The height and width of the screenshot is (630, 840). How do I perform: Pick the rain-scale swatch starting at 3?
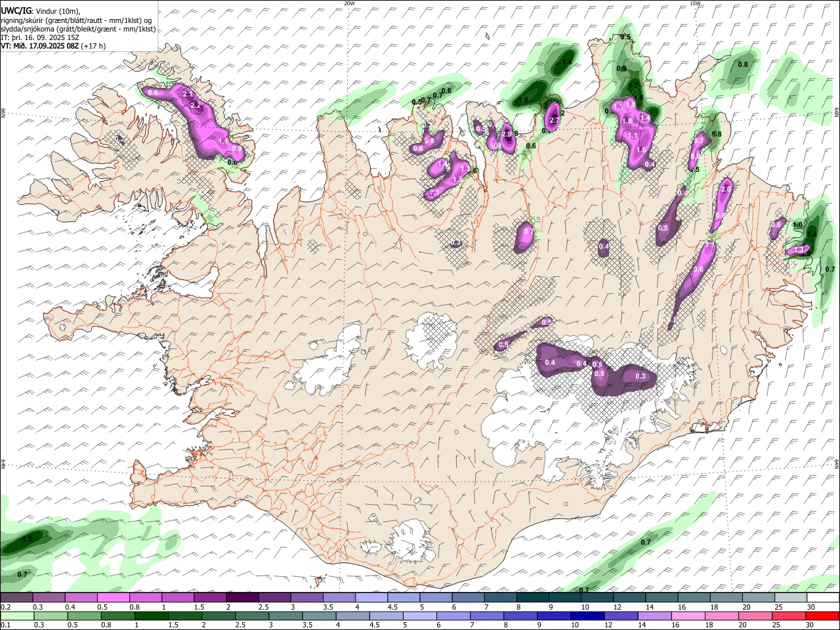click(x=285, y=616)
